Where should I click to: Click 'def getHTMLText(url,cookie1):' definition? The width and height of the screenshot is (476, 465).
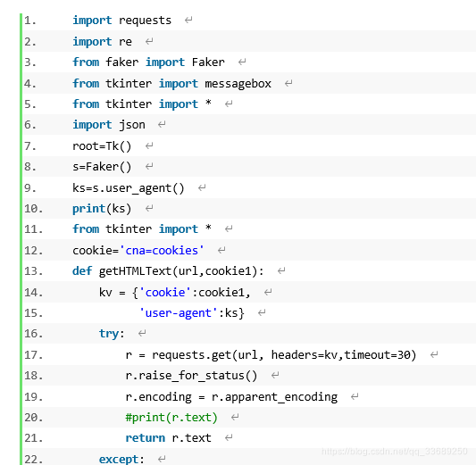(x=168, y=270)
